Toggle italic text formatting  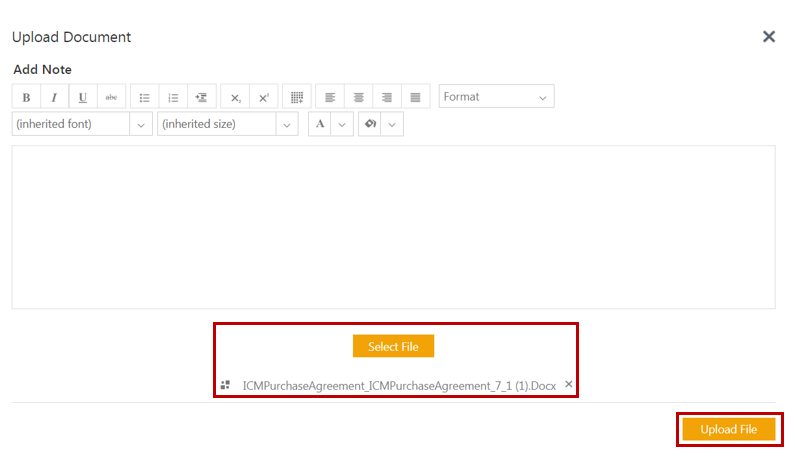coord(54,97)
